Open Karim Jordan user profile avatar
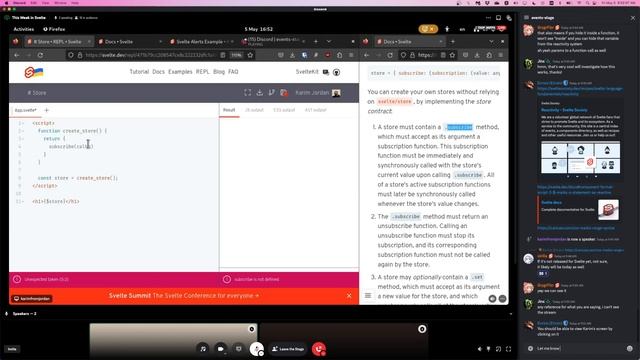640x360 pixels. pos(336,93)
